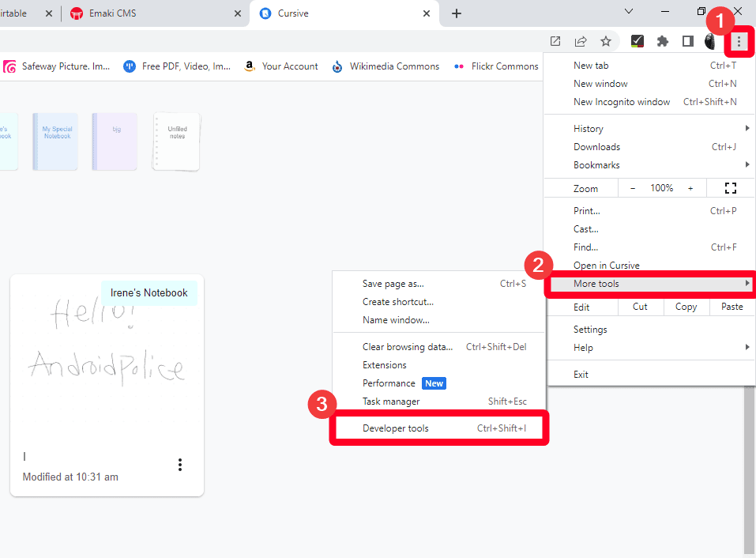Expand the History submenu
Viewport: 756px width, 558px height.
tap(588, 128)
